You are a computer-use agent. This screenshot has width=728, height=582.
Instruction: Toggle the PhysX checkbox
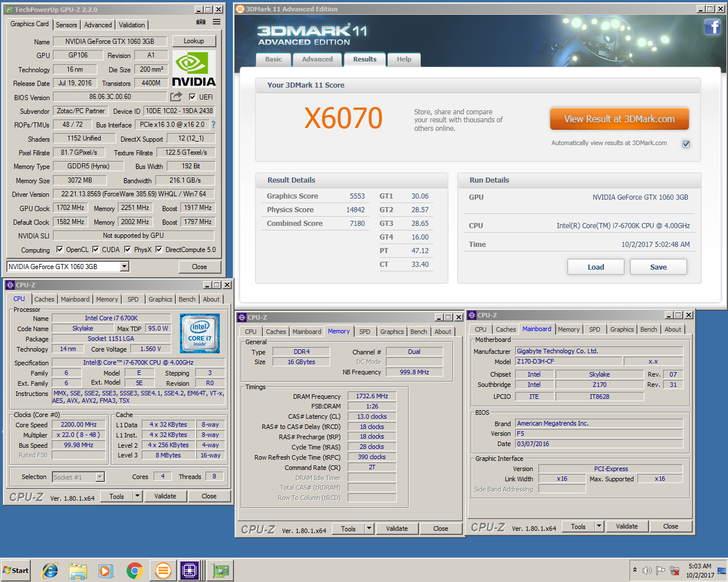[x=127, y=249]
